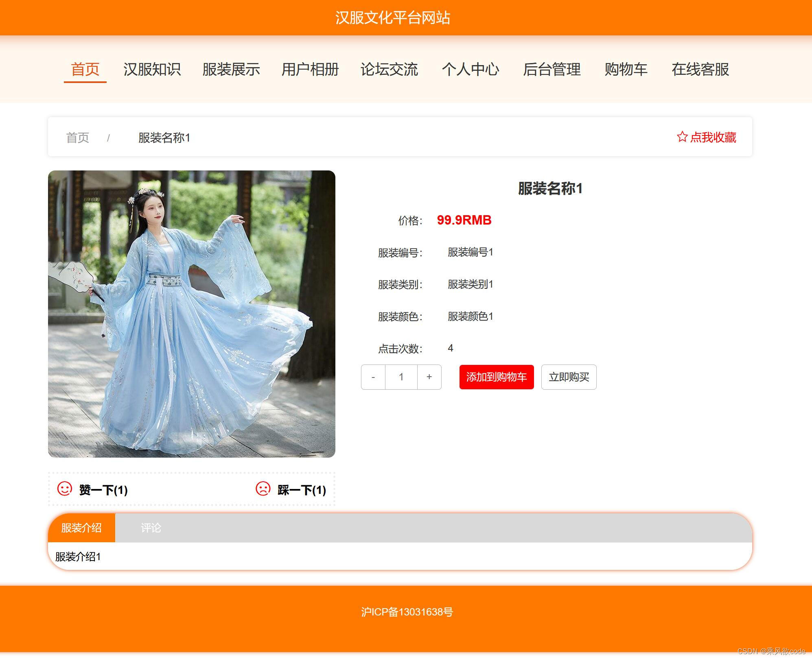This screenshot has width=812, height=659.
Task: Open 后台管理 menu item
Action: click(x=552, y=70)
